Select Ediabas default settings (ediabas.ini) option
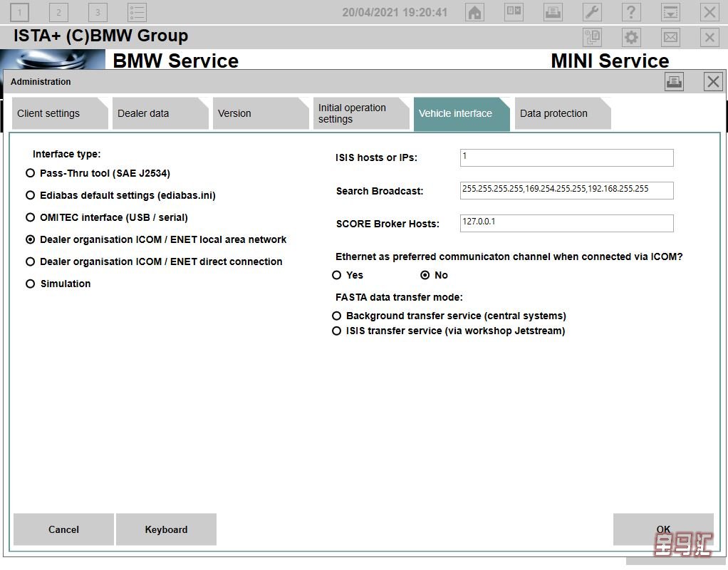The width and height of the screenshot is (728, 570). coord(120,195)
